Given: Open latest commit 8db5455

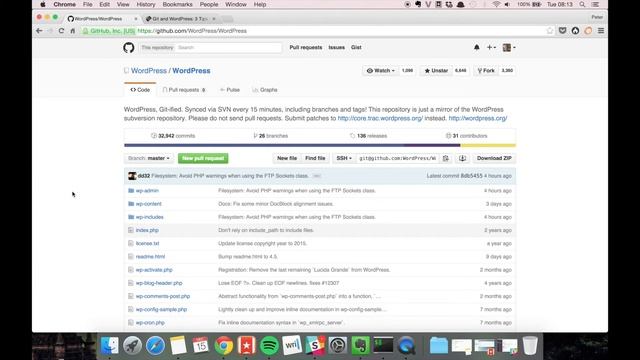Looking at the screenshot, I should [x=471, y=176].
